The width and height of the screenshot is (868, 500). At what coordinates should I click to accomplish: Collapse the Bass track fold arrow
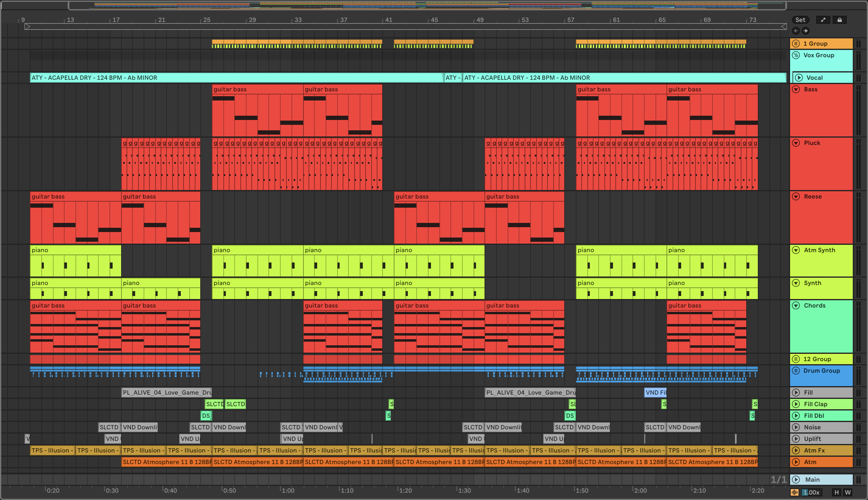click(x=796, y=89)
